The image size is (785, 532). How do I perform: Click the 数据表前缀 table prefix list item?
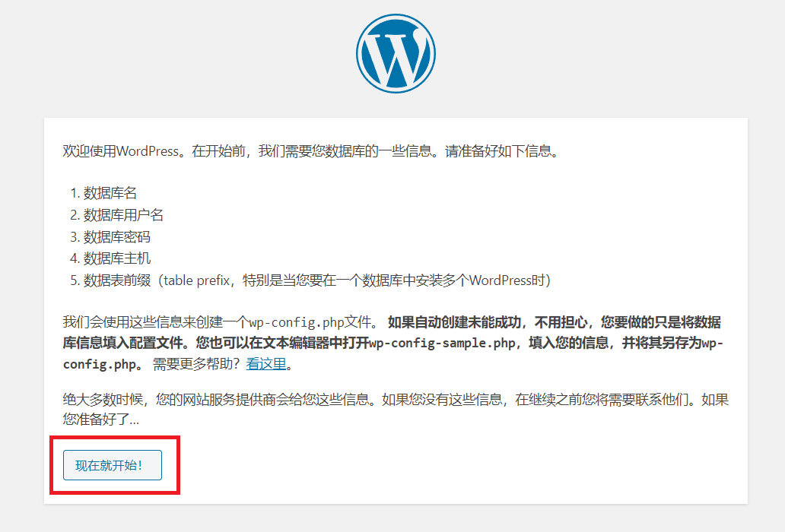[x=317, y=280]
